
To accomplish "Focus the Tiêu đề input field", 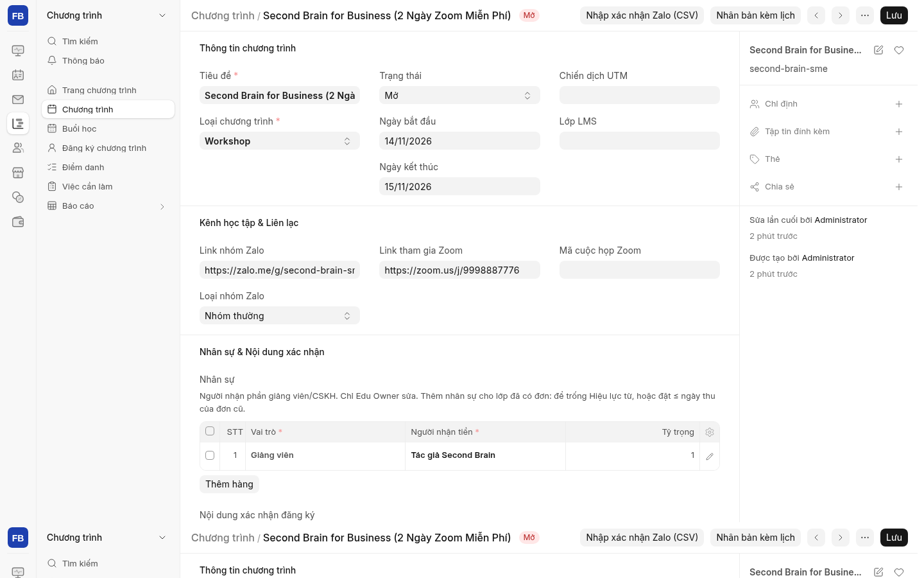I will click(x=280, y=96).
